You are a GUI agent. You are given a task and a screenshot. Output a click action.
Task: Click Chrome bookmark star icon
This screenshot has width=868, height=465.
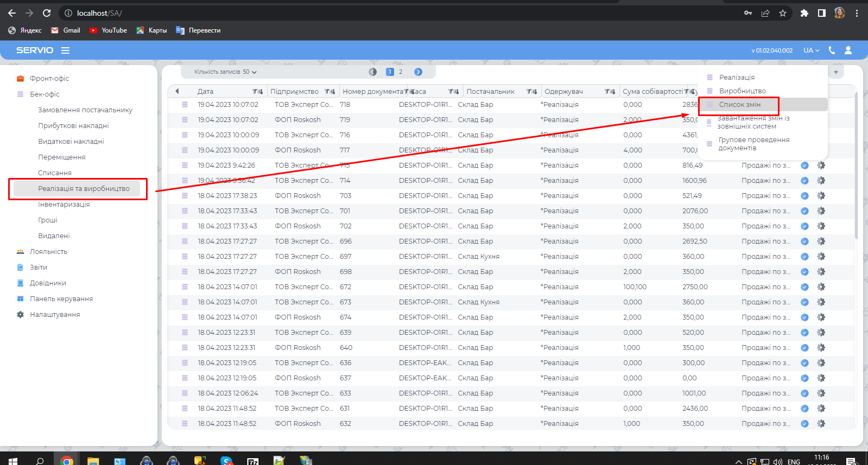click(783, 13)
